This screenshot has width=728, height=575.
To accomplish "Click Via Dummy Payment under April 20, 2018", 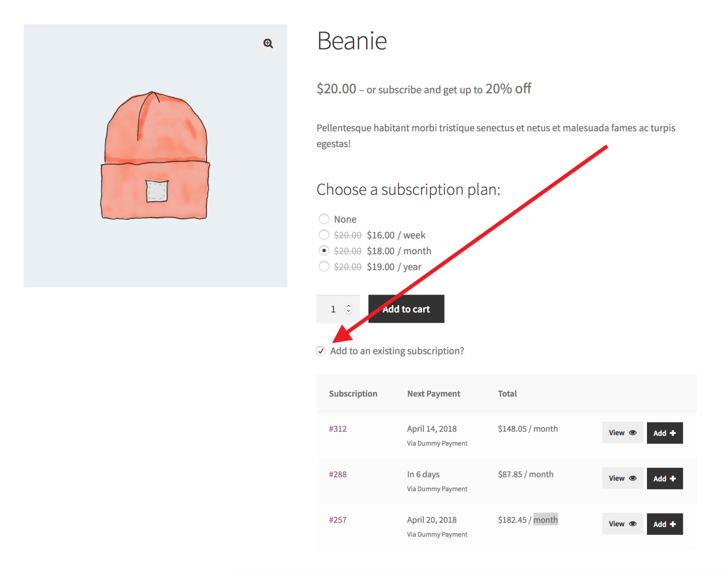I will click(437, 535).
